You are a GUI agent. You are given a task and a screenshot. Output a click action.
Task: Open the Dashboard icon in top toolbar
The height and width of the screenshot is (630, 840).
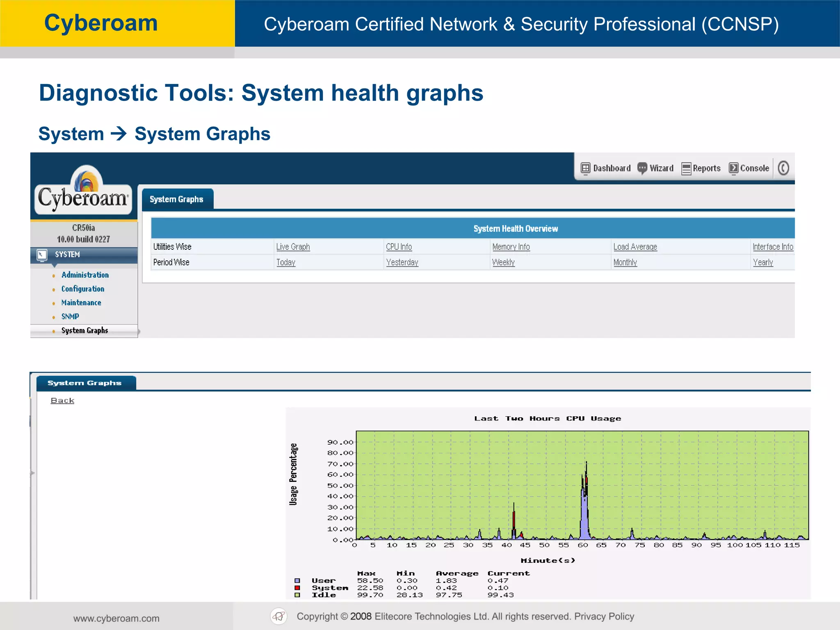pyautogui.click(x=585, y=168)
